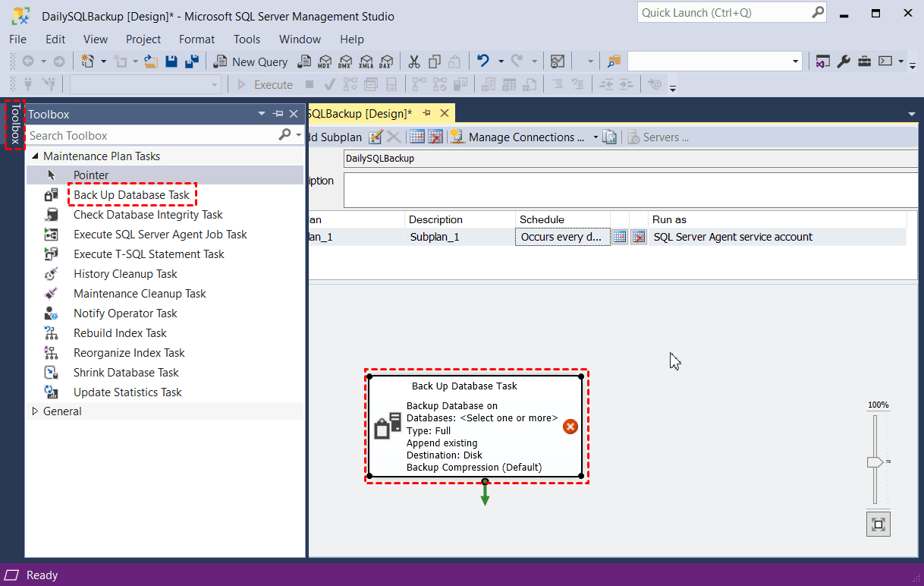
Task: Open Toolbox window position dropdown arrow
Action: point(262,114)
